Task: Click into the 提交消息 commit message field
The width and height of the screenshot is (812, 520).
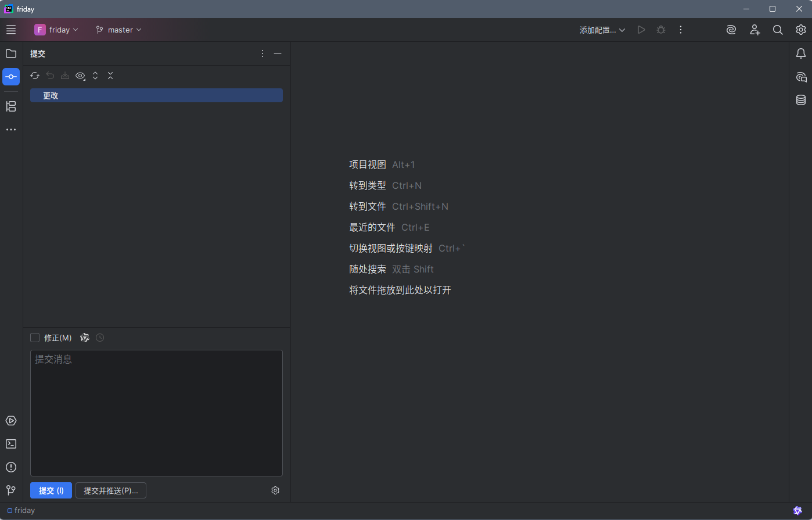Action: 156,413
